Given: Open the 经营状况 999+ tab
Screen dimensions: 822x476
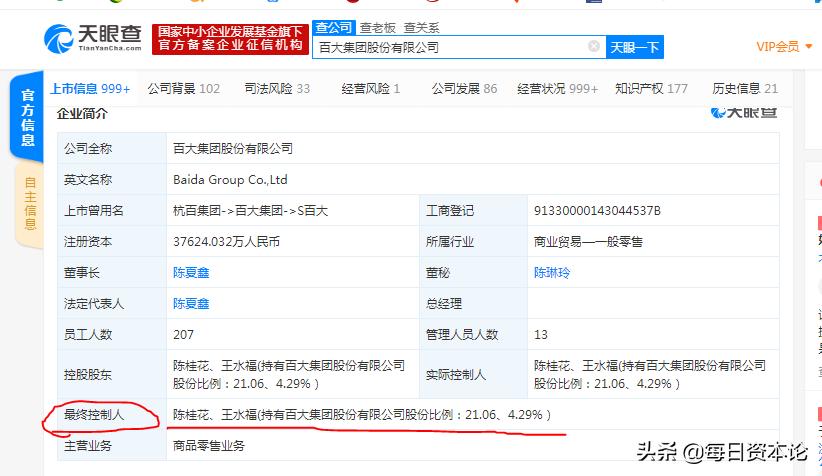Looking at the screenshot, I should [557, 89].
